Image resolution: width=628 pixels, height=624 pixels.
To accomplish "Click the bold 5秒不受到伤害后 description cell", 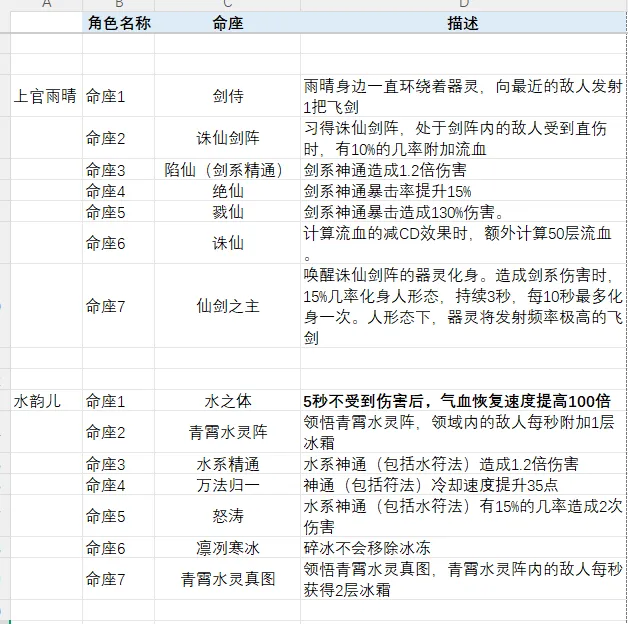I will (x=463, y=401).
